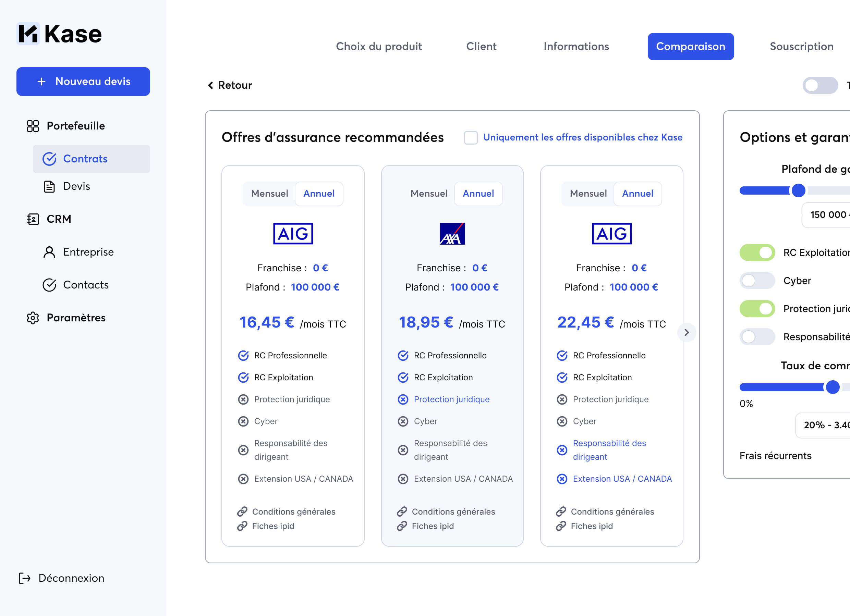This screenshot has width=850, height=616.
Task: Select Annuel on the 22,45 € AIG card
Action: (x=637, y=194)
